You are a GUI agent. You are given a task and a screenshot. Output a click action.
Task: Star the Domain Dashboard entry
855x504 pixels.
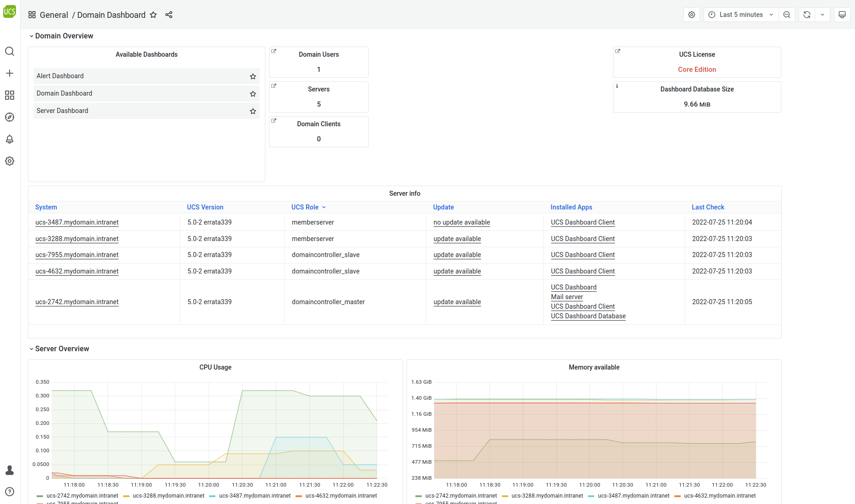(253, 94)
